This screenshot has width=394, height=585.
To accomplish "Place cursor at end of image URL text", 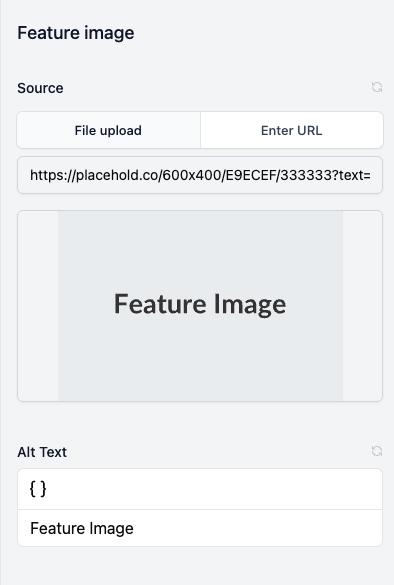I will (x=374, y=175).
